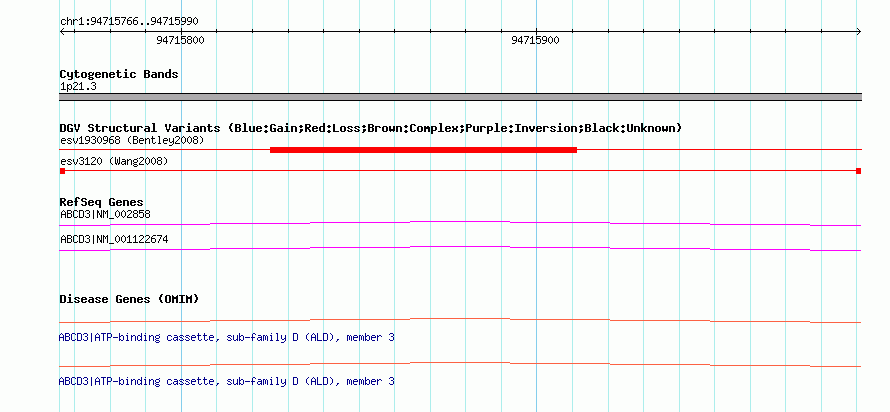Click the chr1:94715766..94715990 coordinate label
Screen dimensions: 890x412
click(129, 22)
